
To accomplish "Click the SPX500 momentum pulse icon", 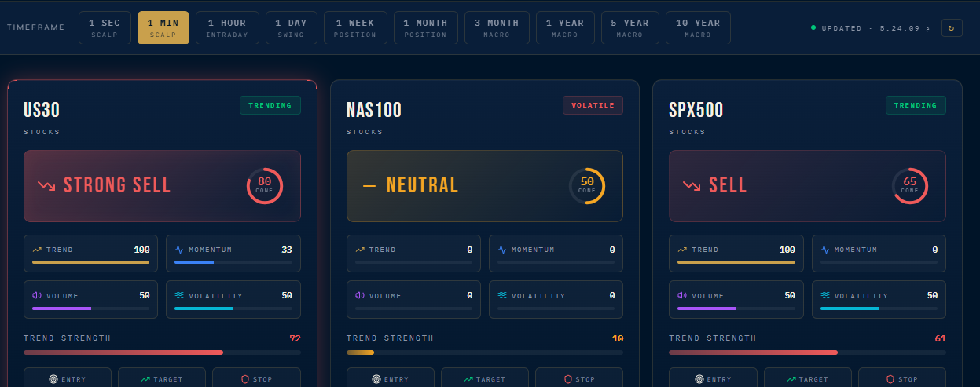I will click(824, 250).
